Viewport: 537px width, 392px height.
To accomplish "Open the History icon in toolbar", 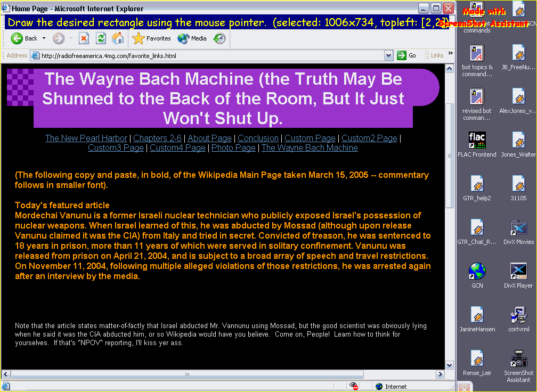I will tap(219, 38).
